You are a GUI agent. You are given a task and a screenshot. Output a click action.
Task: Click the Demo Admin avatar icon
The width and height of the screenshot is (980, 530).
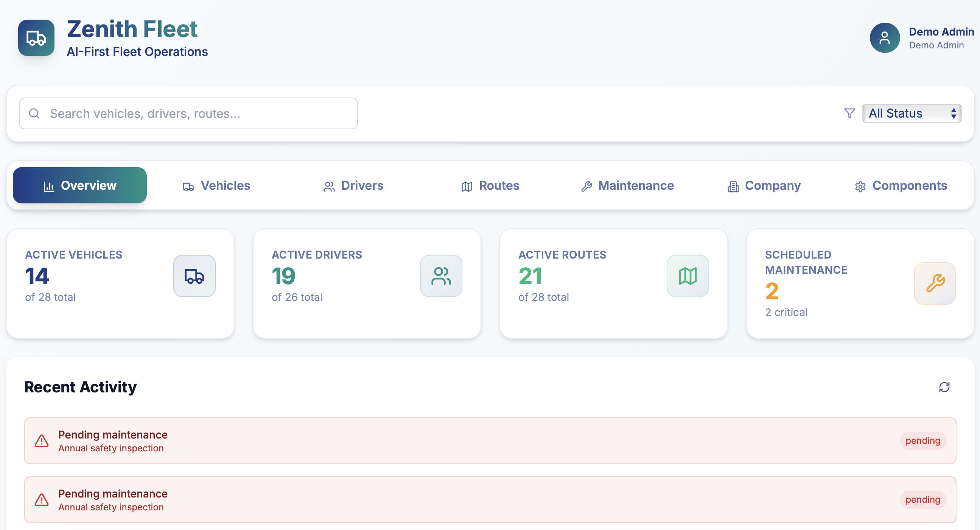tap(885, 38)
